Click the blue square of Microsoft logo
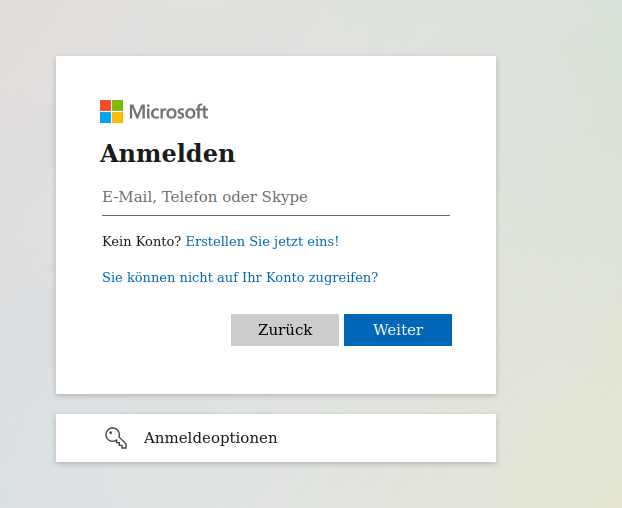Screen dimensions: 622x508 pos(105,118)
